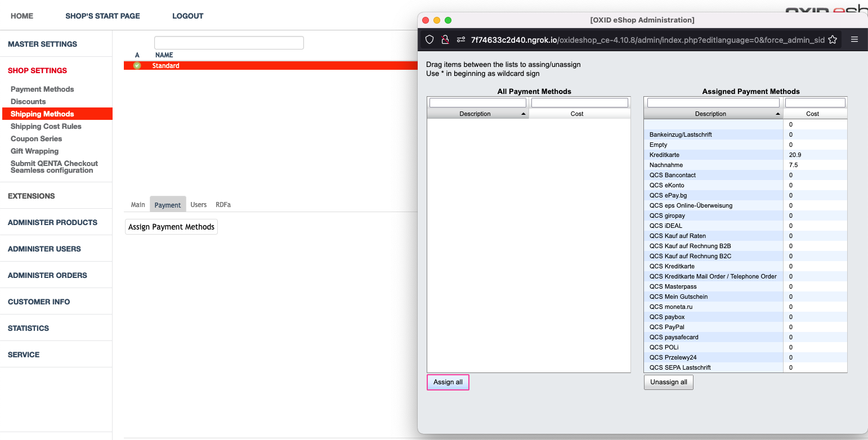Screen dimensions: 868x440
Task: Click the green active checkmark for Standard
Action: [137, 66]
